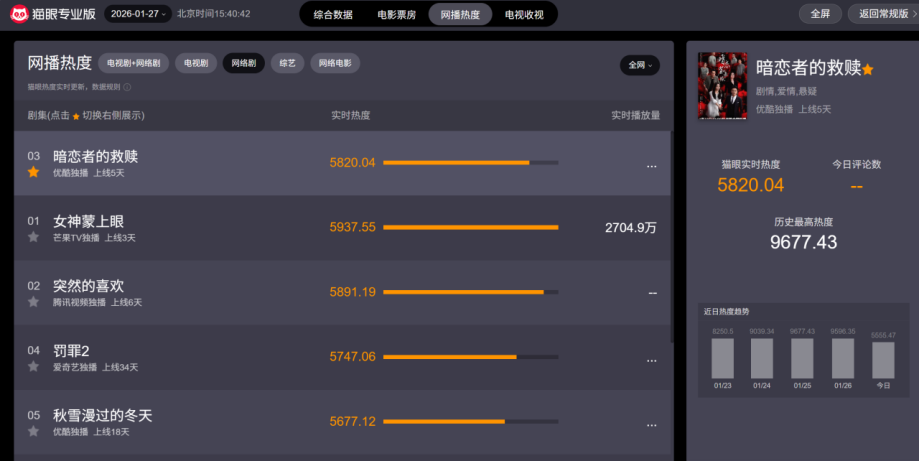Click the star icon for 秋雪漫过的冬天

[x=33, y=431]
